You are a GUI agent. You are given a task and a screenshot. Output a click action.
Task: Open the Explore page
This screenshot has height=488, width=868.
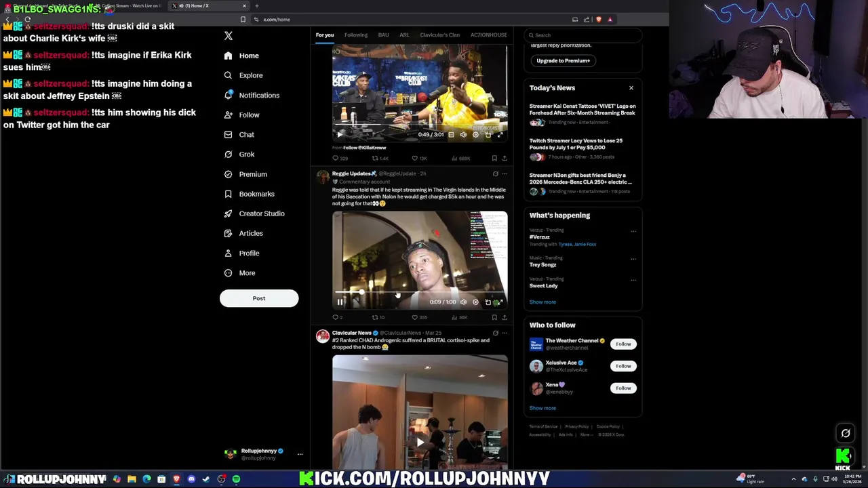[243, 75]
